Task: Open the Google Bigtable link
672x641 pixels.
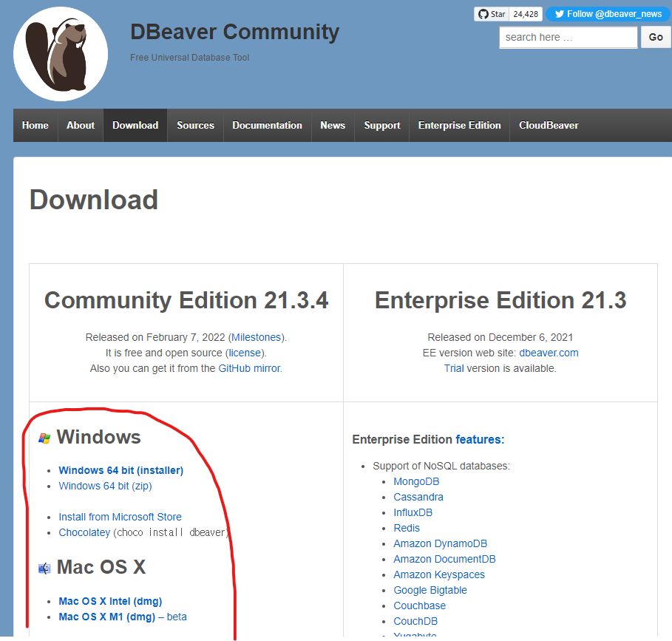Action: (x=430, y=590)
